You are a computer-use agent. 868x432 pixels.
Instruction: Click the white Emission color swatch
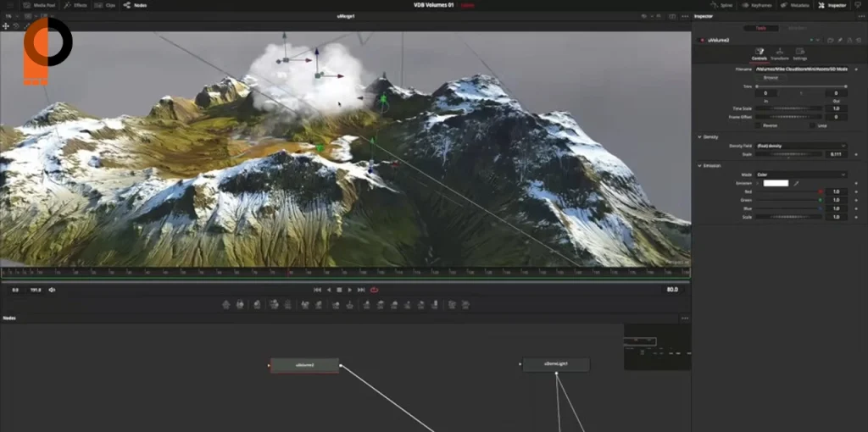point(776,183)
